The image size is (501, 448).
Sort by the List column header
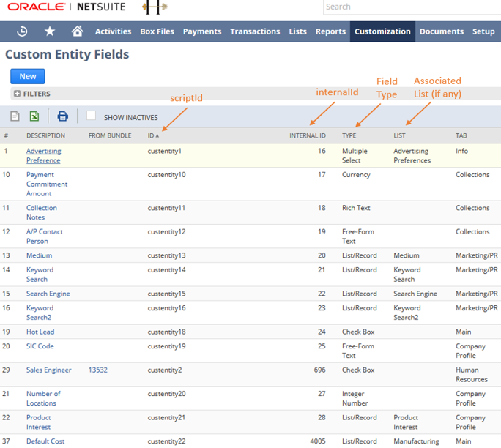pyautogui.click(x=399, y=135)
